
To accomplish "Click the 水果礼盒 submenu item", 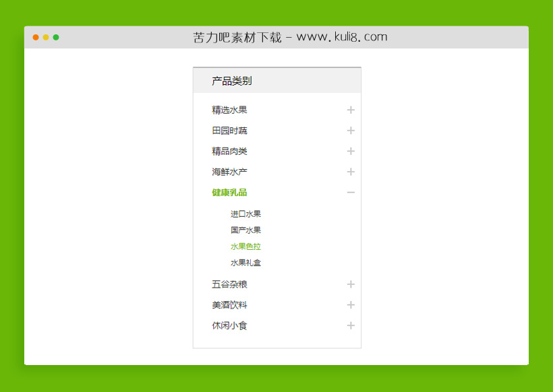I will click(x=245, y=263).
